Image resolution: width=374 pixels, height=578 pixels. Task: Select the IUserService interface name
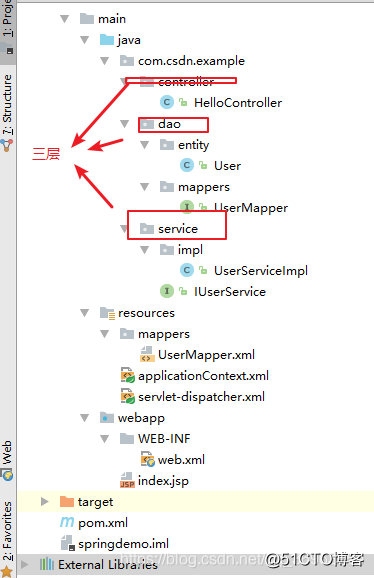(x=230, y=292)
